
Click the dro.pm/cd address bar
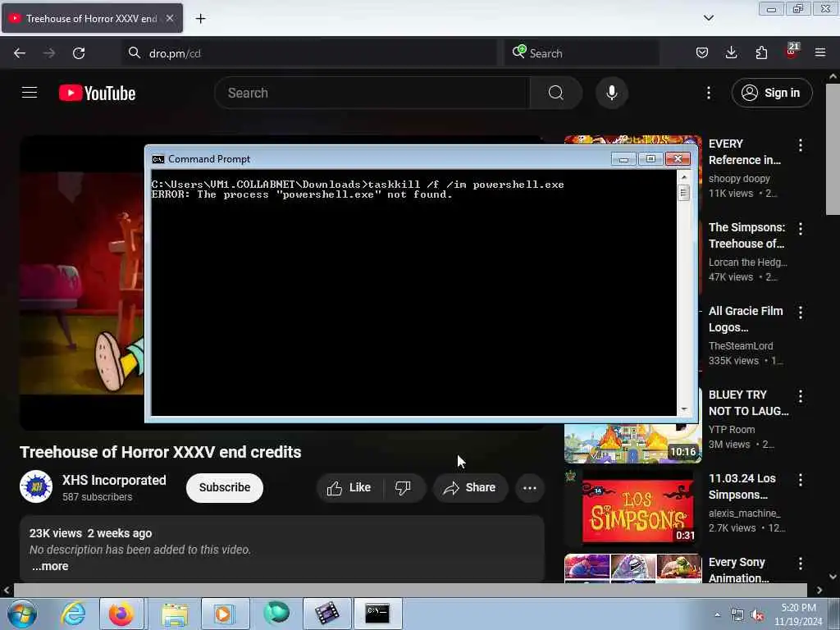pyautogui.click(x=309, y=53)
